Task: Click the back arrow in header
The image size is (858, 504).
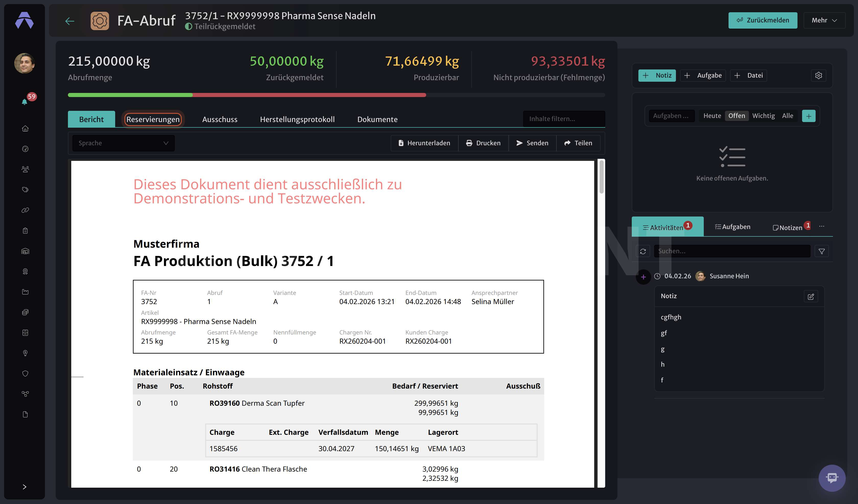Action: coord(69,21)
